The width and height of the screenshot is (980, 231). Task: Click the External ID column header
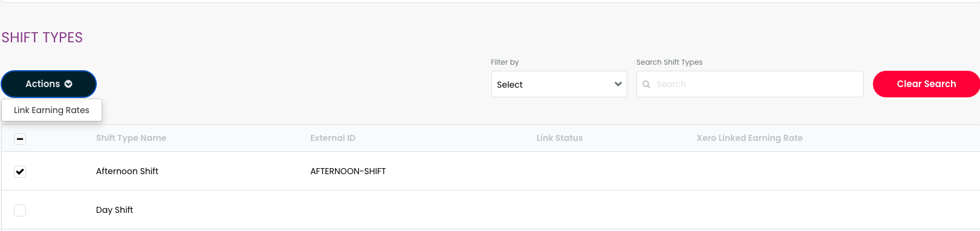[333, 138]
